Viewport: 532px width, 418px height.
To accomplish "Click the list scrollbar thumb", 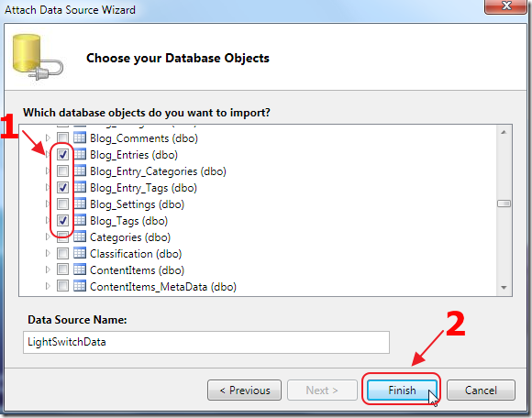I will [504, 203].
